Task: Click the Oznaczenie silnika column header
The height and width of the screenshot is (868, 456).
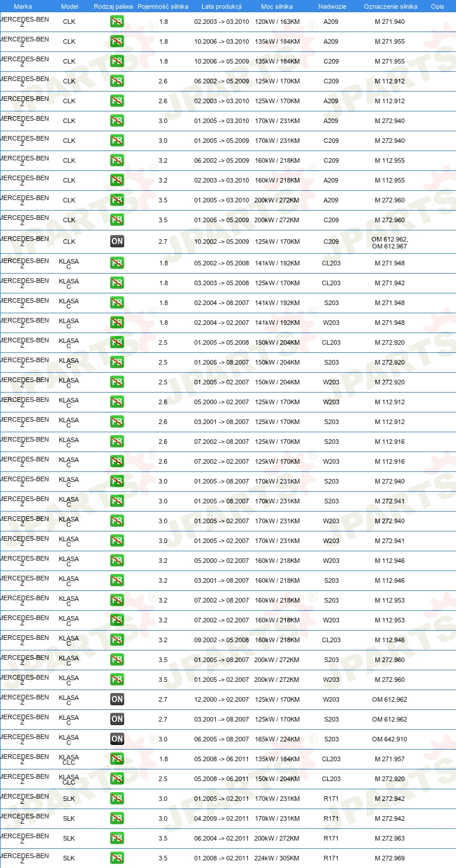Action: pos(391,6)
